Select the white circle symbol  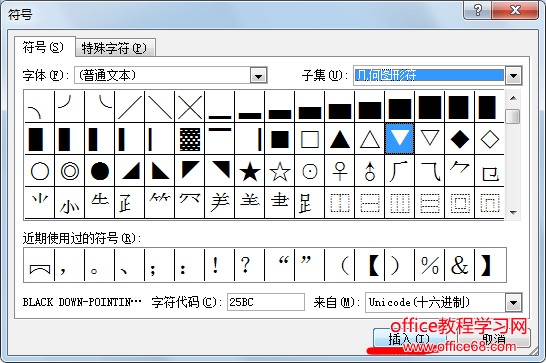click(x=40, y=171)
